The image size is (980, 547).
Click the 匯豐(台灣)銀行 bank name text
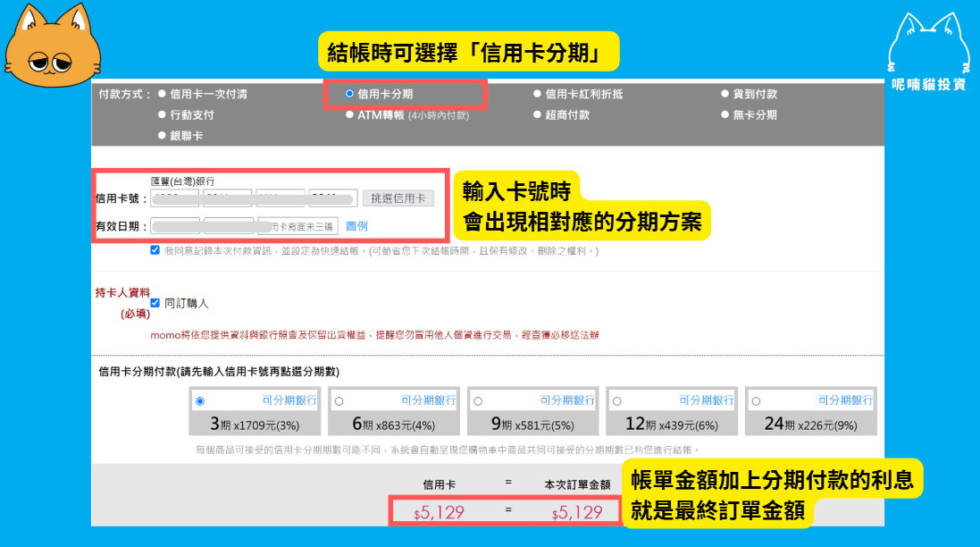(x=182, y=181)
